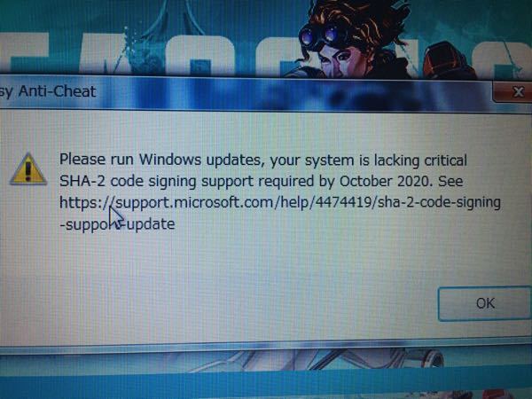Click the yellow warning triangle icon
Viewport: 532px width, 399px height.
(28, 169)
